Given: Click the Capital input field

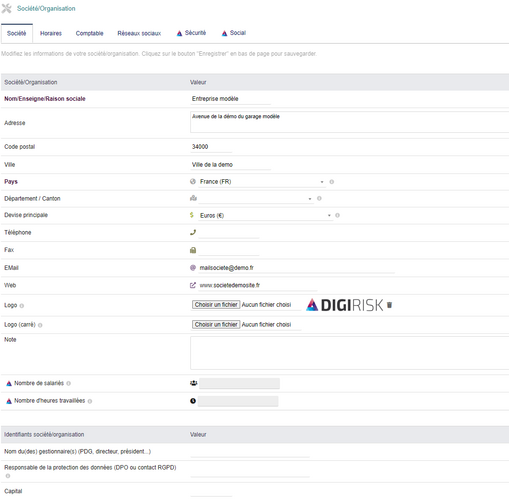Looking at the screenshot, I should [211, 492].
